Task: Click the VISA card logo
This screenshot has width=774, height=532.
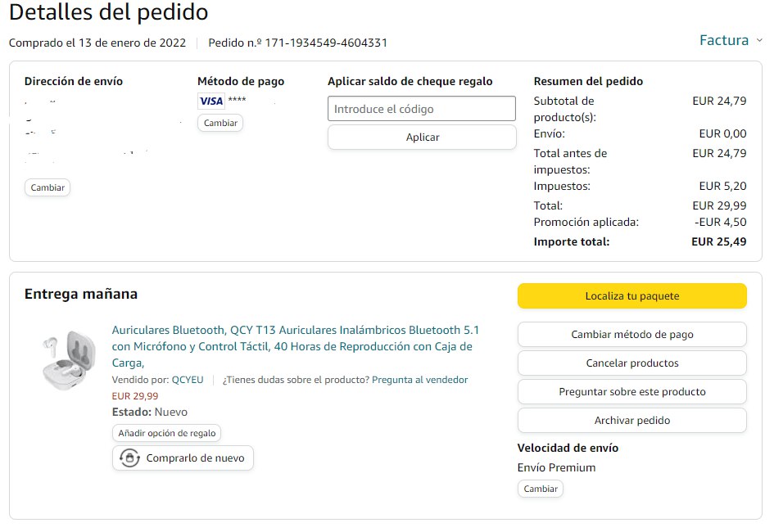Action: (211, 101)
